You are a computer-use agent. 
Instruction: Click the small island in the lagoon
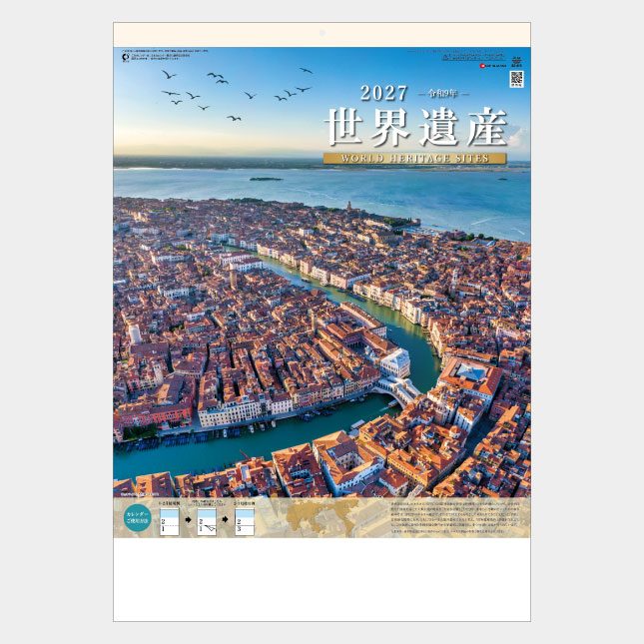pos(266,179)
